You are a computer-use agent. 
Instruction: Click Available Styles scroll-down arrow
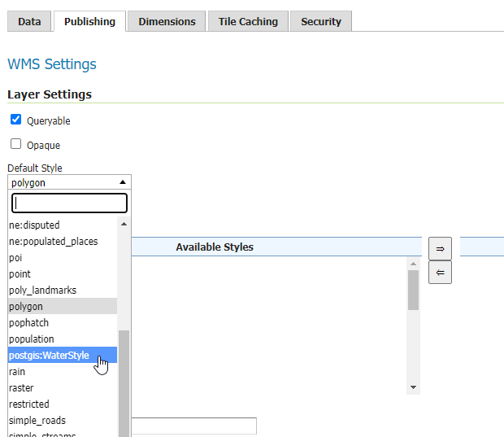(413, 387)
